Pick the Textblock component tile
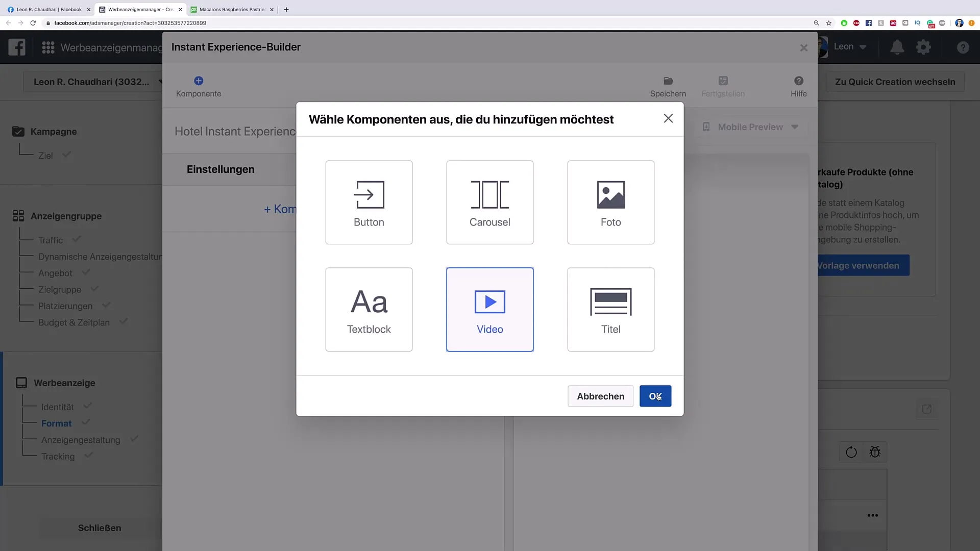Screen dimensions: 980x551 point(369,309)
